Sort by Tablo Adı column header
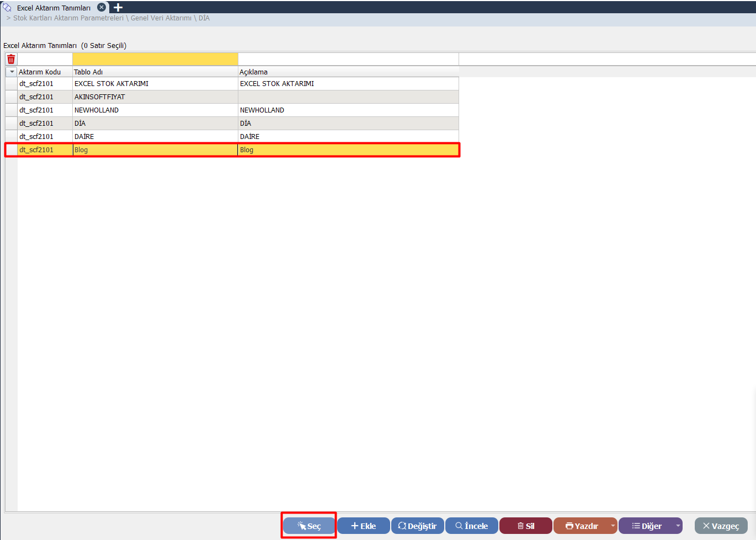The width and height of the screenshot is (756, 540). 155,72
